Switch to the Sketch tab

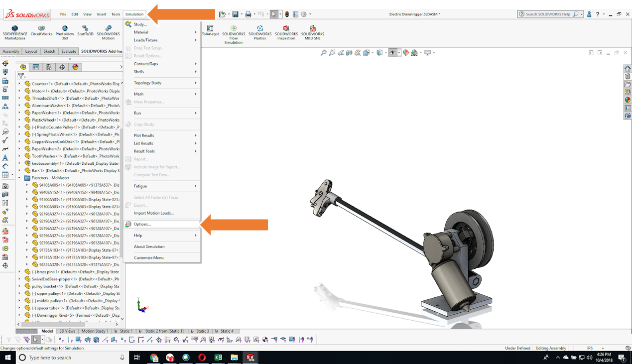(49, 51)
